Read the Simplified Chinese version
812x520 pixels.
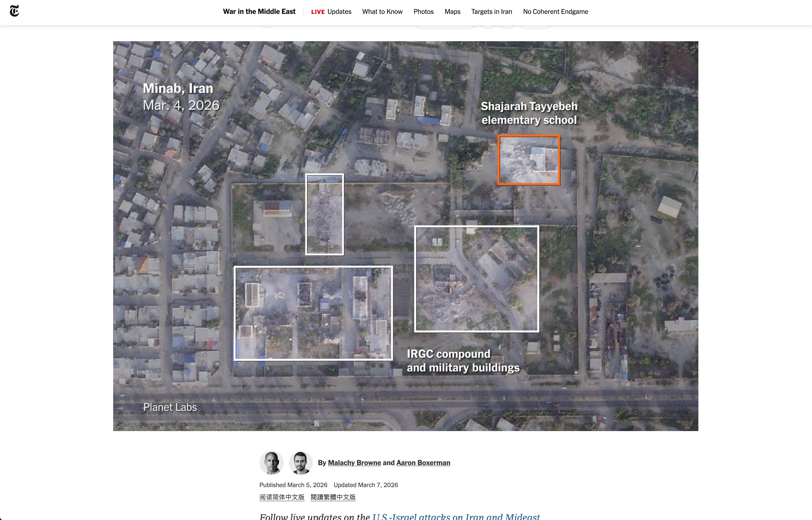[282, 497]
